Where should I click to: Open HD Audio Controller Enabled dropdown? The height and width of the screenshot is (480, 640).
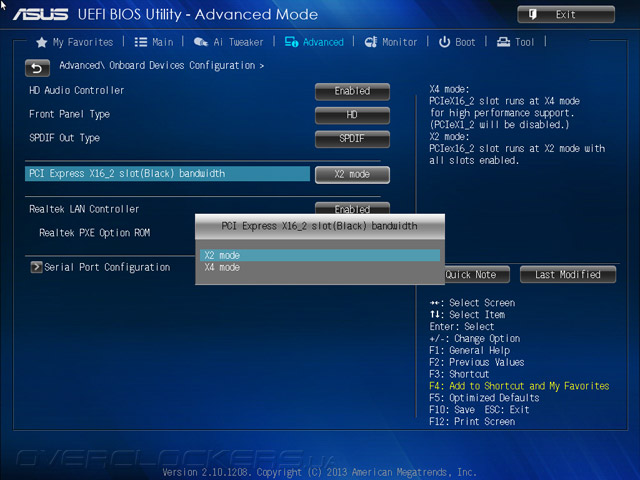(x=352, y=91)
